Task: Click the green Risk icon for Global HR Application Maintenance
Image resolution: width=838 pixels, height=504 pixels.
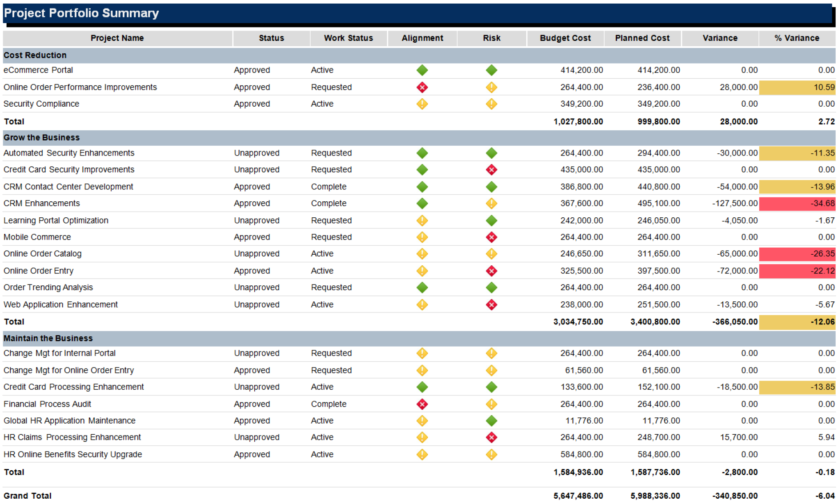Action: pos(491,420)
